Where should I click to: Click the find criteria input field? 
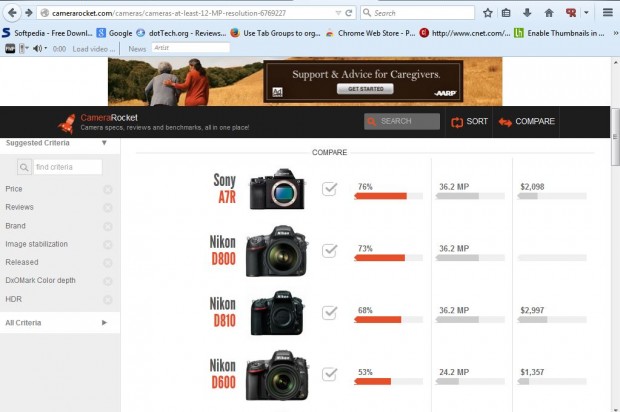coord(66,167)
